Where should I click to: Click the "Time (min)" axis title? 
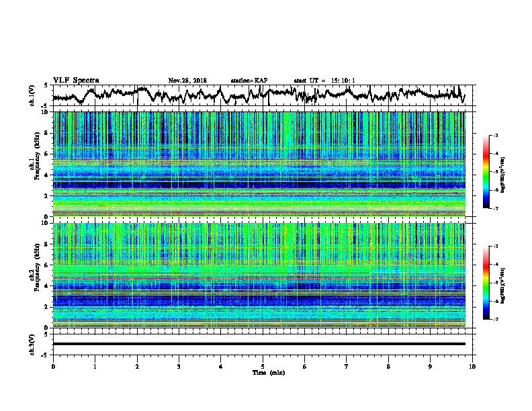[269, 373]
